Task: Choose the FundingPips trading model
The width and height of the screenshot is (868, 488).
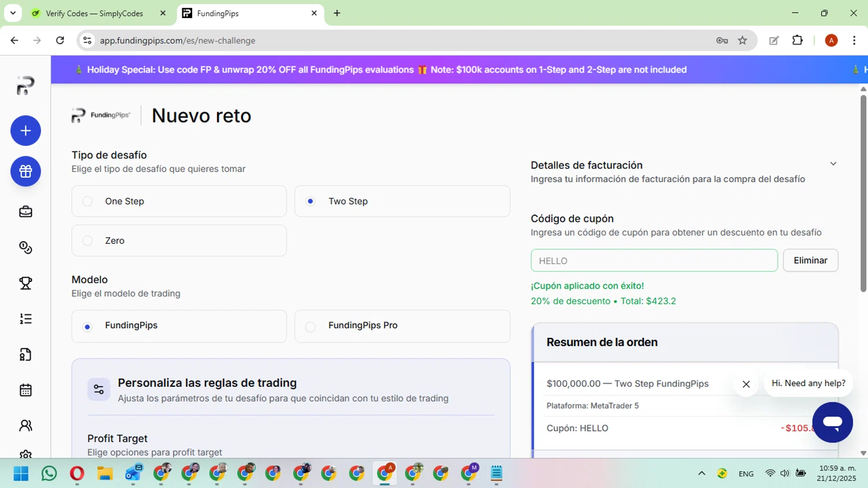Action: point(179,326)
